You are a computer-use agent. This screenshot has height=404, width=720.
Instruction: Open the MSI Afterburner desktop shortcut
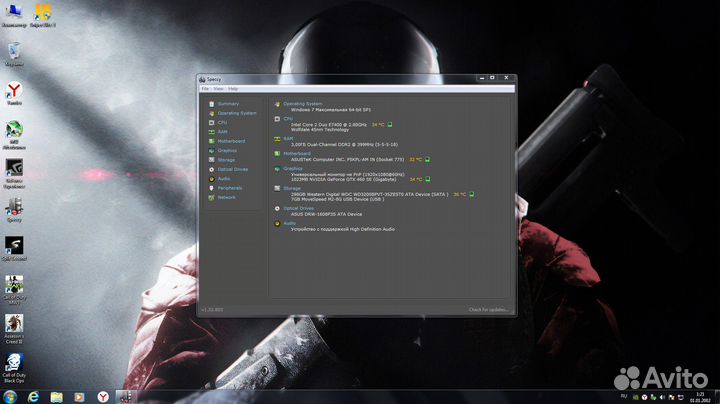click(14, 135)
